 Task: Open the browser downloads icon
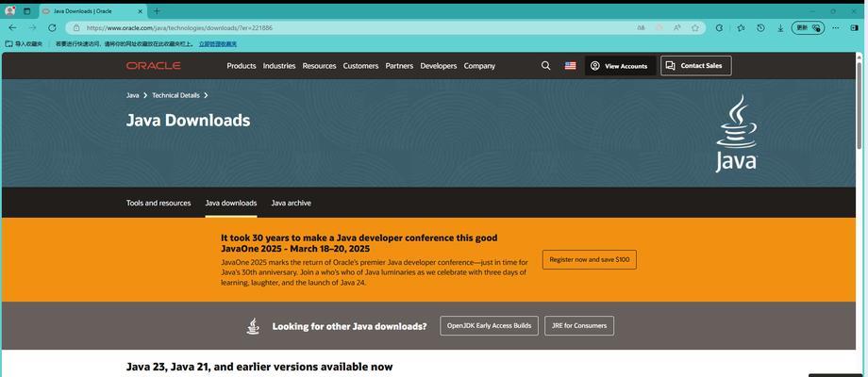(780, 27)
